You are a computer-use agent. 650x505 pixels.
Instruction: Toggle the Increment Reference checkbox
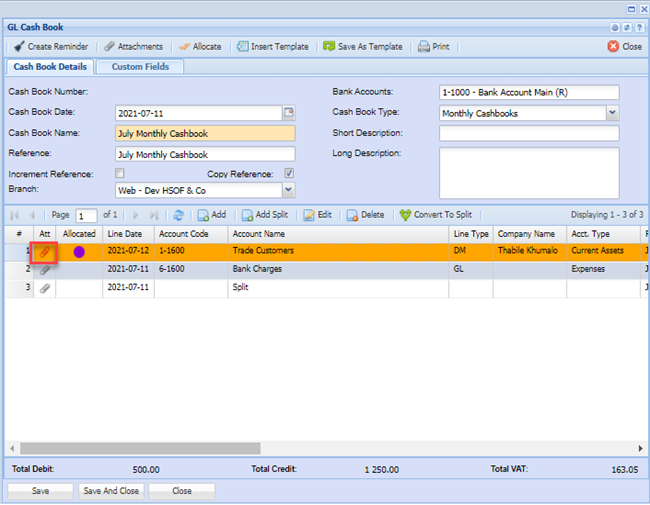[120, 173]
